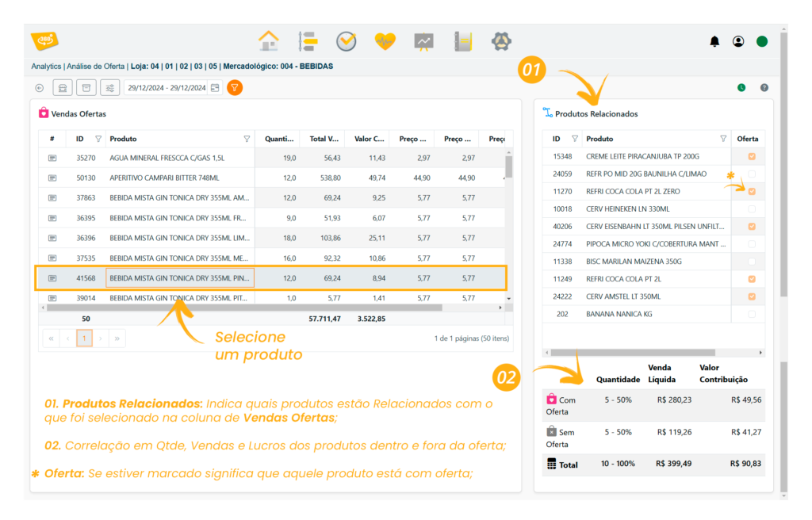Click the help question mark icon
Viewport: 812px width, 520px height.
(x=764, y=87)
